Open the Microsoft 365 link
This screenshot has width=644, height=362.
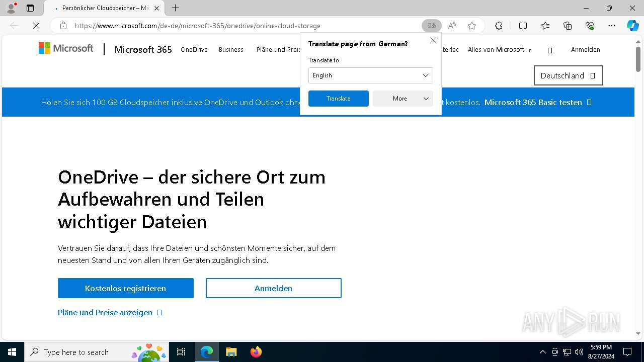(143, 49)
